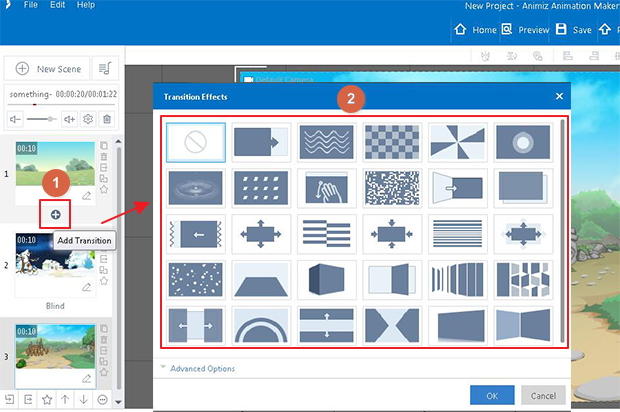Select the no-transition option

coord(195,142)
